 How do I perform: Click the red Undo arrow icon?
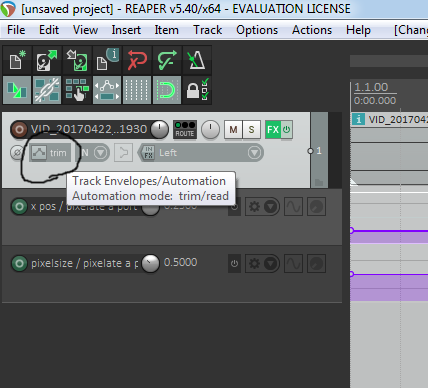pyautogui.click(x=137, y=60)
